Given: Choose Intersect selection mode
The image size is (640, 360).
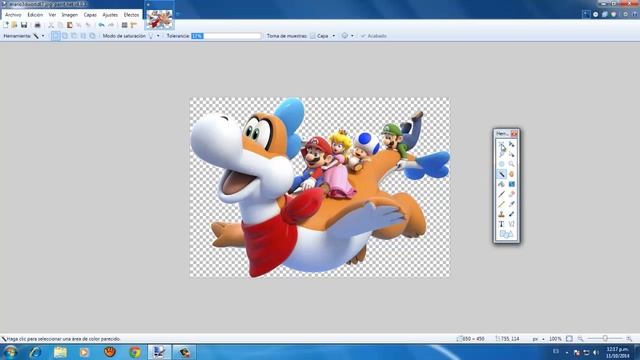Looking at the screenshot, I should tap(83, 36).
